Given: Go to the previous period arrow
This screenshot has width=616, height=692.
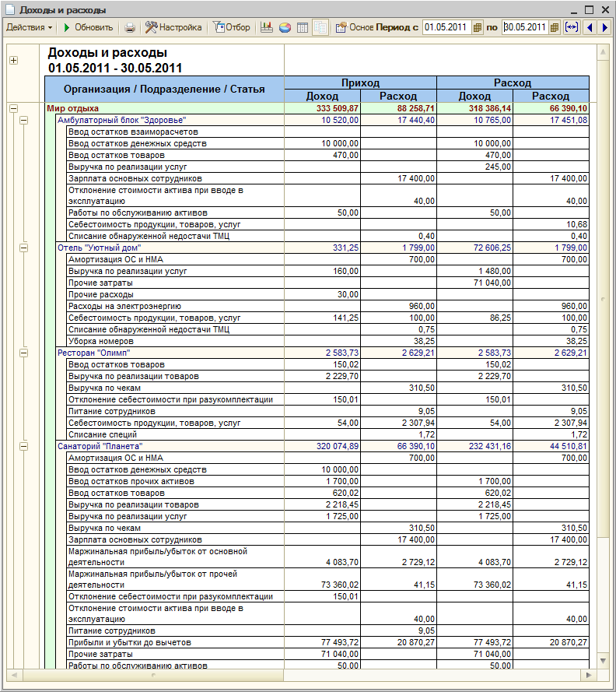Looking at the screenshot, I should (x=590, y=27).
